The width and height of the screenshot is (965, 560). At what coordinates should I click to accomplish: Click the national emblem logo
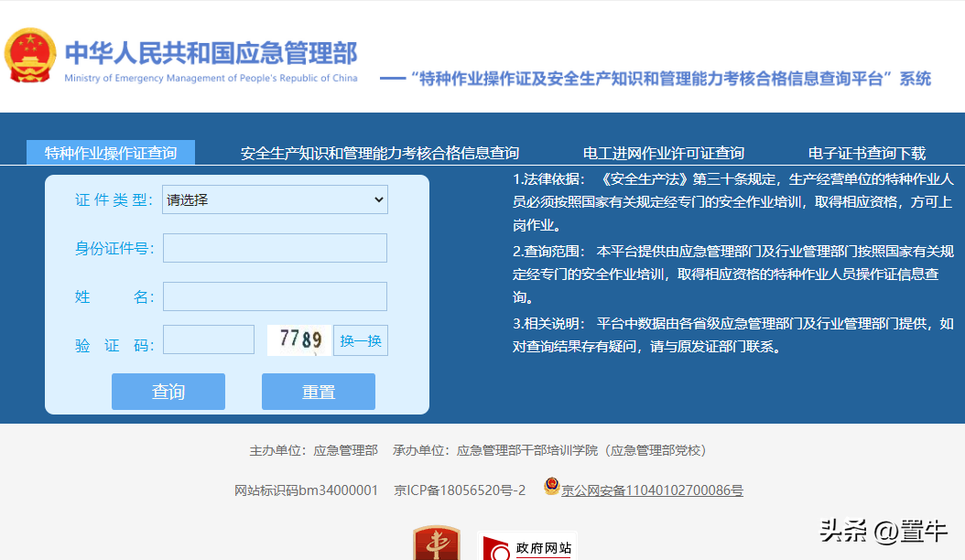30,56
